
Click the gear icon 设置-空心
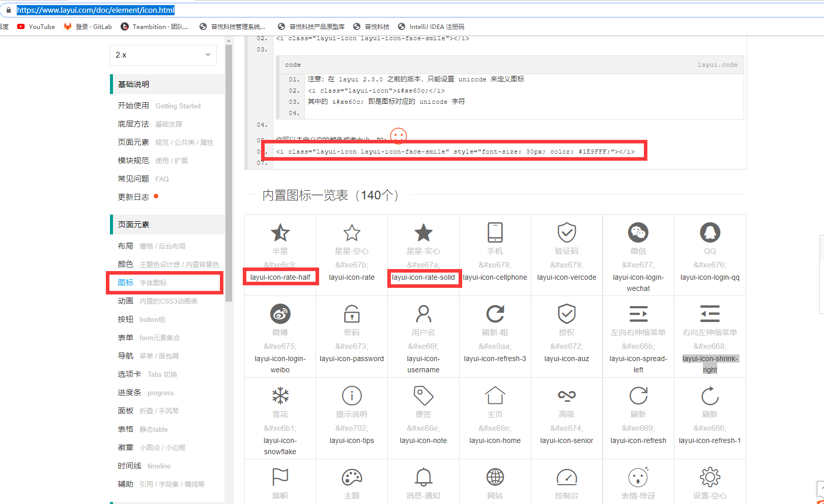coord(709,477)
